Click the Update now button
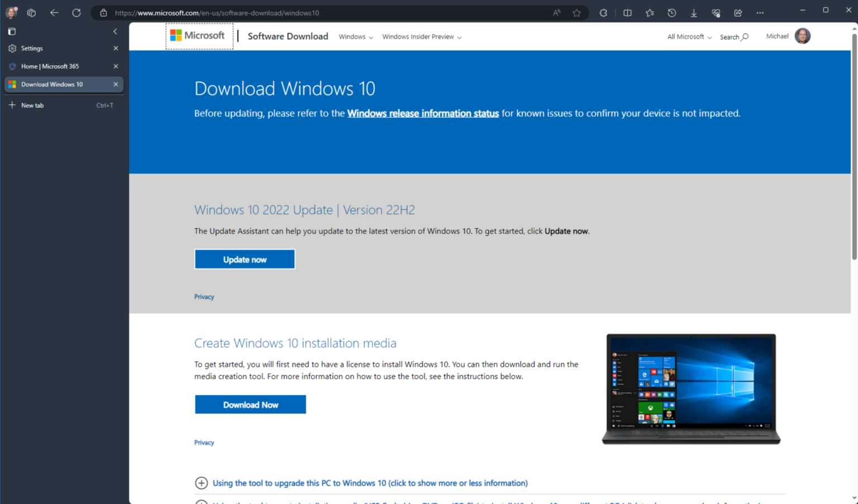 tap(245, 259)
